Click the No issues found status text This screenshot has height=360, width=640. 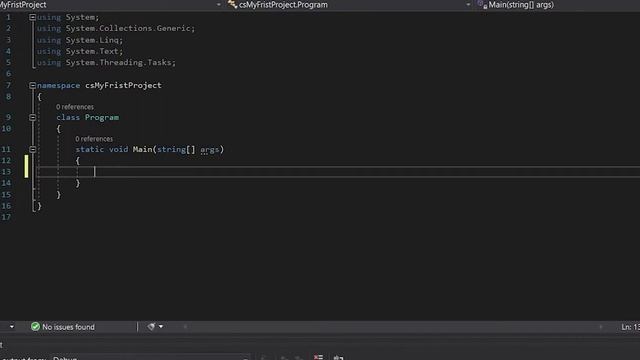[x=68, y=327]
